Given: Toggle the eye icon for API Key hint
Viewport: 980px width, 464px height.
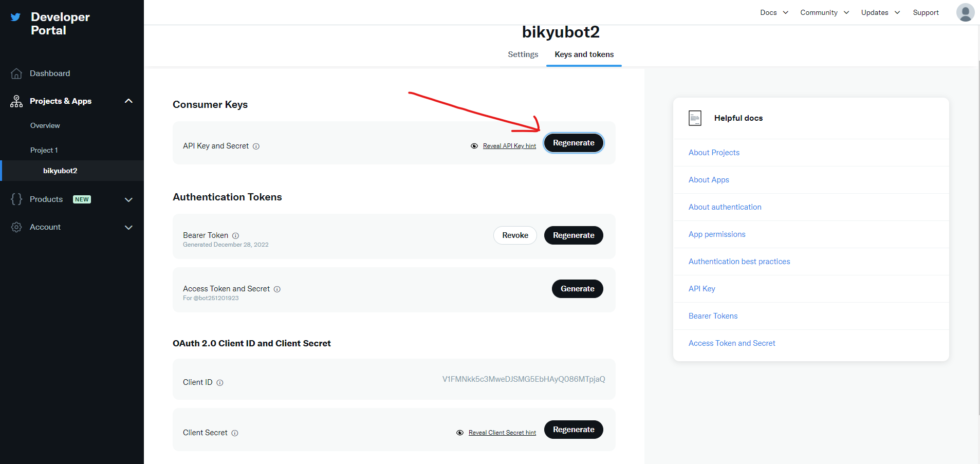Looking at the screenshot, I should click(474, 146).
